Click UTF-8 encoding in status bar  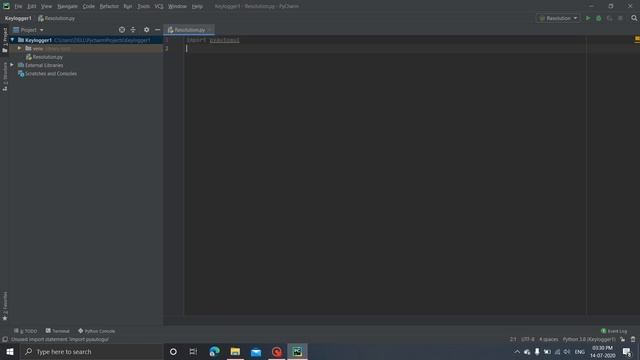(x=527, y=339)
